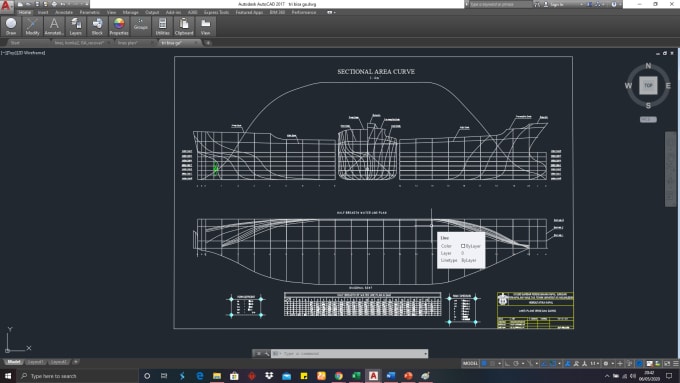This screenshot has width=680, height=383.
Task: Open the Annotation ribbon panel
Action: tap(54, 26)
